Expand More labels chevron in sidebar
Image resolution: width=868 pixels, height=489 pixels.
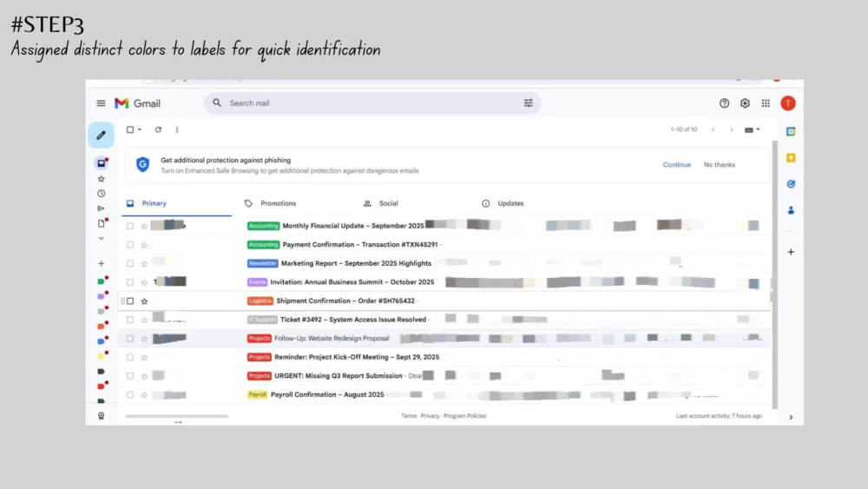tap(101, 238)
